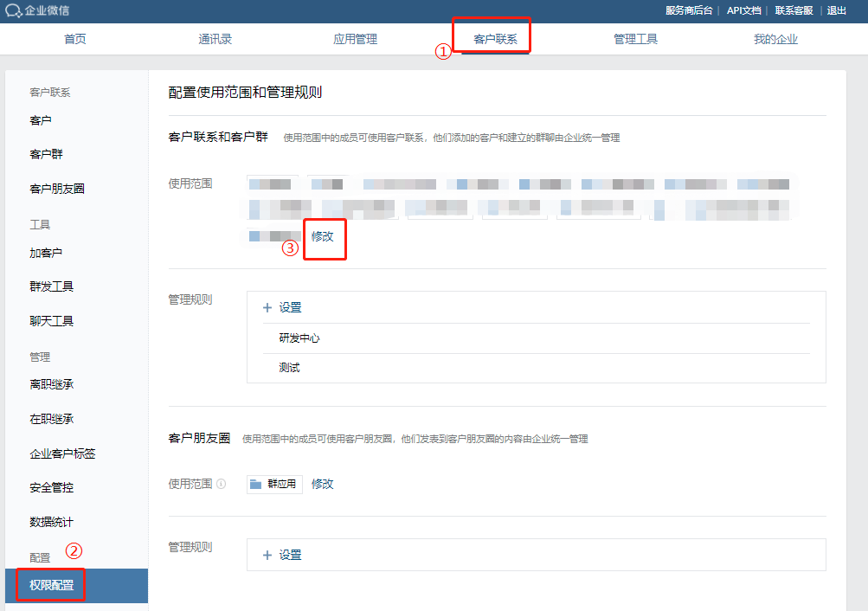This screenshot has width=868, height=611.
Task: Open 群发工具 in the sidebar
Action: pyautogui.click(x=52, y=286)
